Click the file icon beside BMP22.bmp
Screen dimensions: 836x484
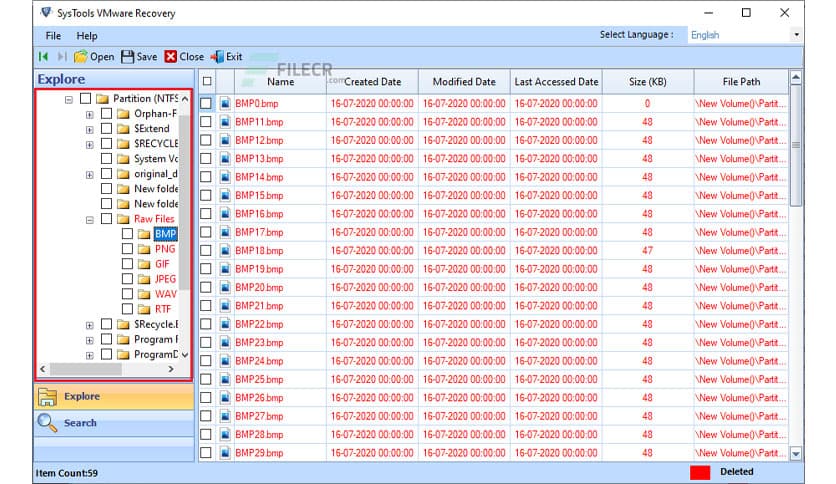point(226,324)
